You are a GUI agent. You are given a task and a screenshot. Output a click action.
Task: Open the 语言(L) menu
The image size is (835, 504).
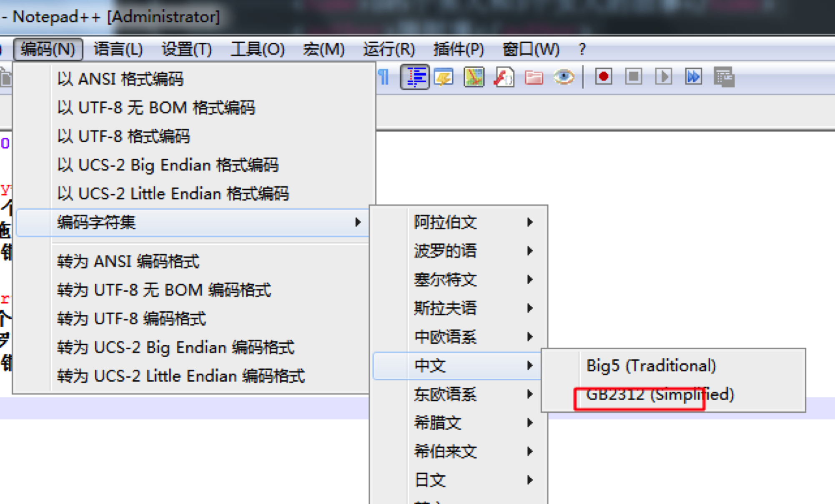(118, 49)
